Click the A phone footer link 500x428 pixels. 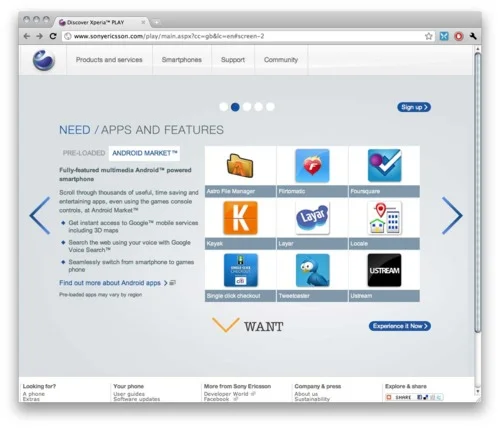pos(34,394)
